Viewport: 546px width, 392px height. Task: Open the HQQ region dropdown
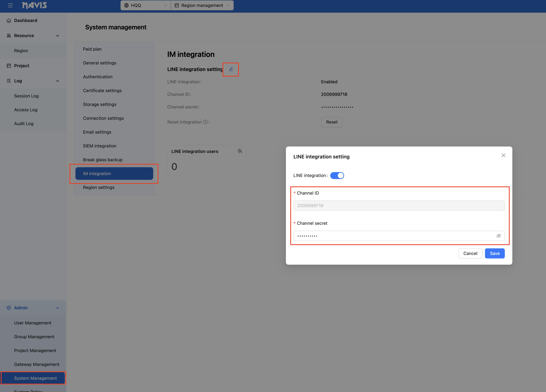click(145, 5)
